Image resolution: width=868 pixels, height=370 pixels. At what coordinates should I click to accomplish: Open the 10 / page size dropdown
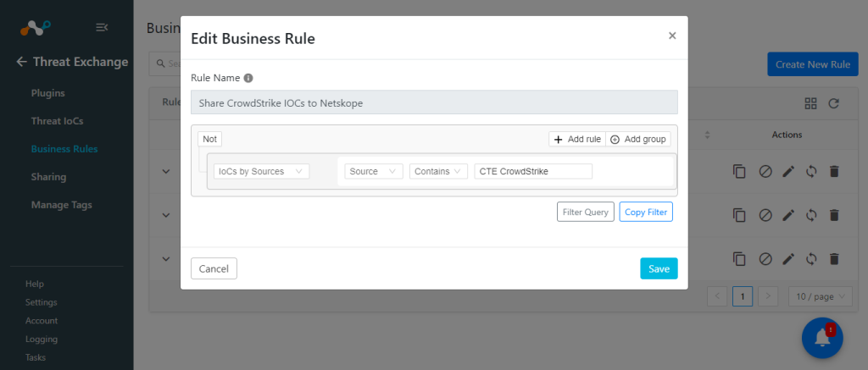click(821, 296)
